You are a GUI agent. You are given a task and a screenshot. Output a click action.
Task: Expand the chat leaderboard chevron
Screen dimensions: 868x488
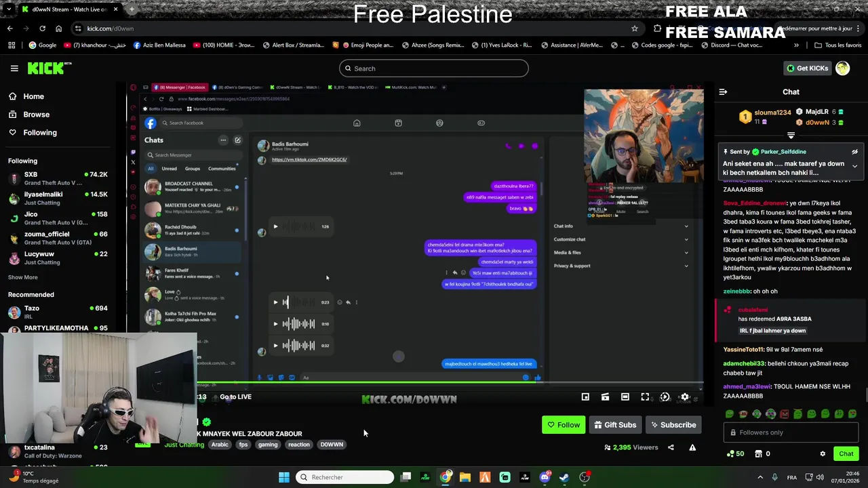[791, 135]
